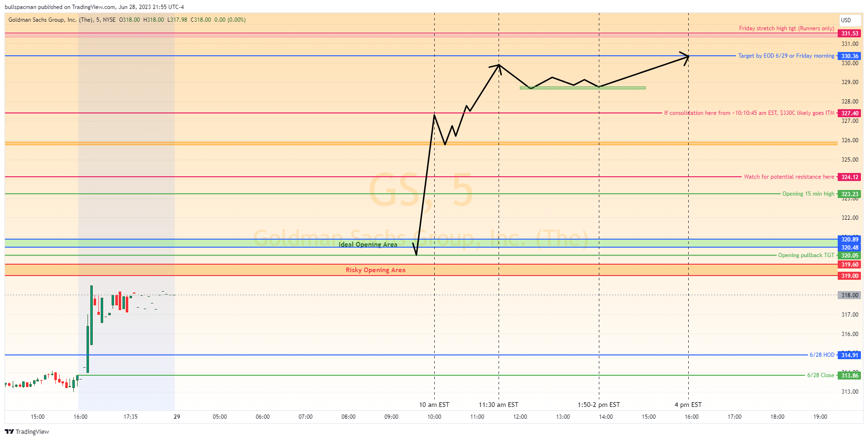Click the '11:30 am EST' time annotation
Image resolution: width=868 pixels, height=440 pixels.
coord(499,405)
